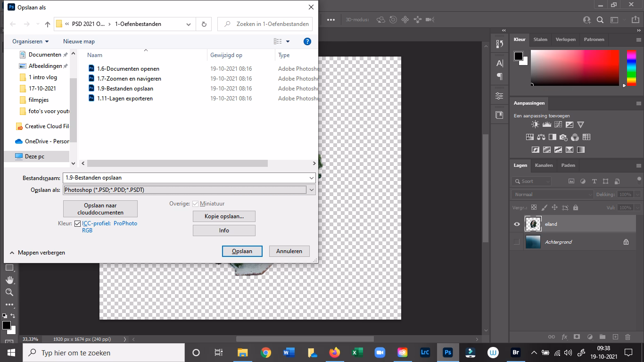This screenshot has height=362, width=644.
Task: Open the Gradient Map adjustment icon
Action: click(x=581, y=149)
